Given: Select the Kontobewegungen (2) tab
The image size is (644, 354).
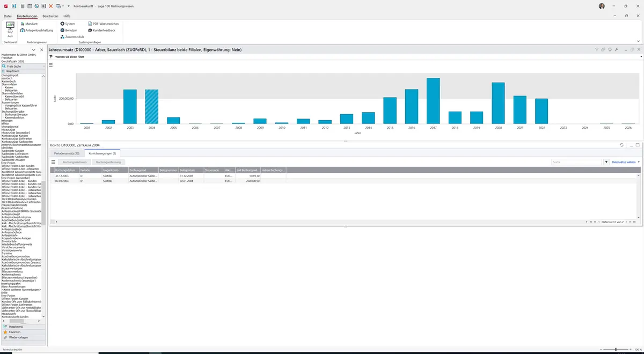Looking at the screenshot, I should [x=103, y=153].
